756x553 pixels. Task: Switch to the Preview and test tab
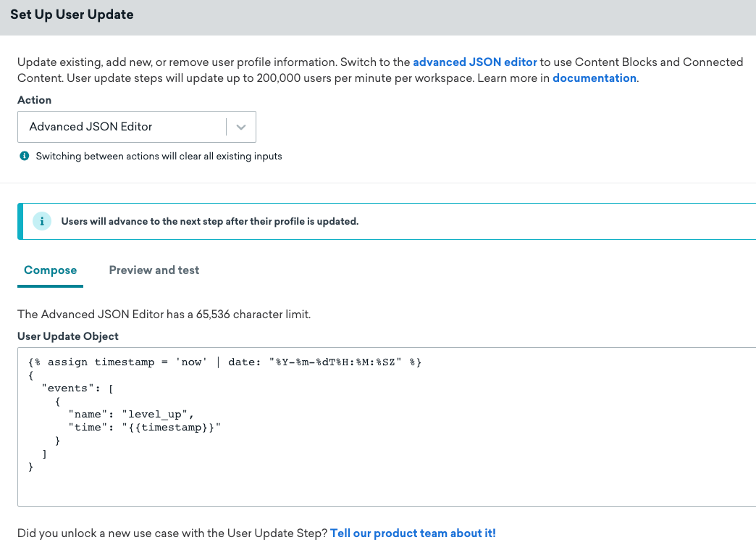pyautogui.click(x=154, y=270)
